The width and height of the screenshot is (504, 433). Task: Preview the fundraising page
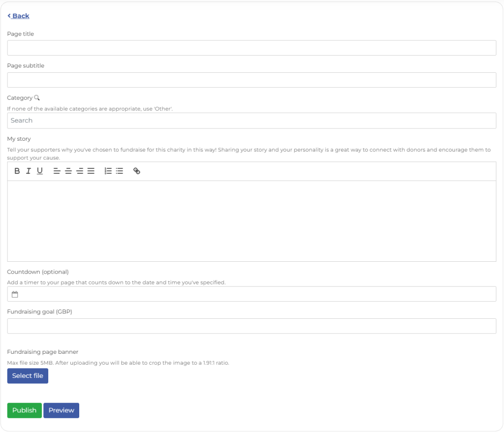[x=61, y=410]
